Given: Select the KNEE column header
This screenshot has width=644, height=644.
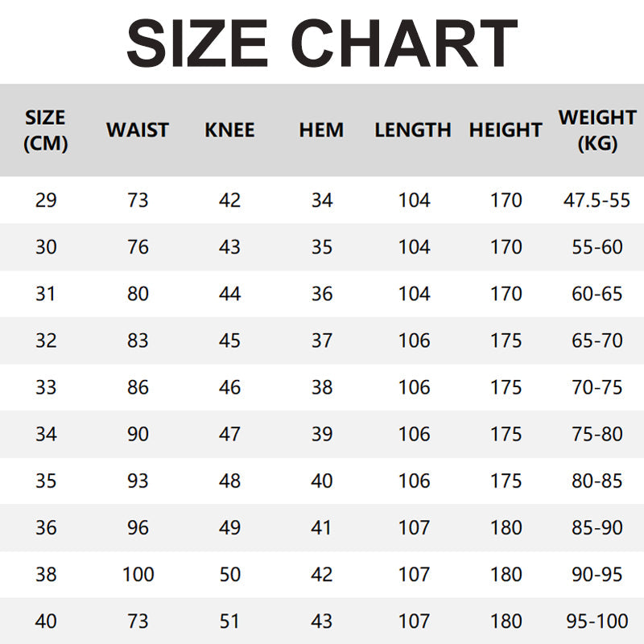Looking at the screenshot, I should pos(229,130).
